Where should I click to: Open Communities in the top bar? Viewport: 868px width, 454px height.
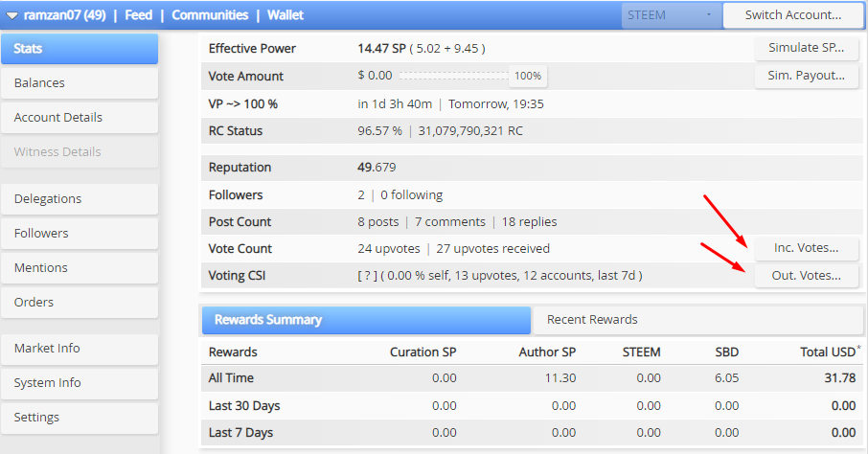click(210, 15)
